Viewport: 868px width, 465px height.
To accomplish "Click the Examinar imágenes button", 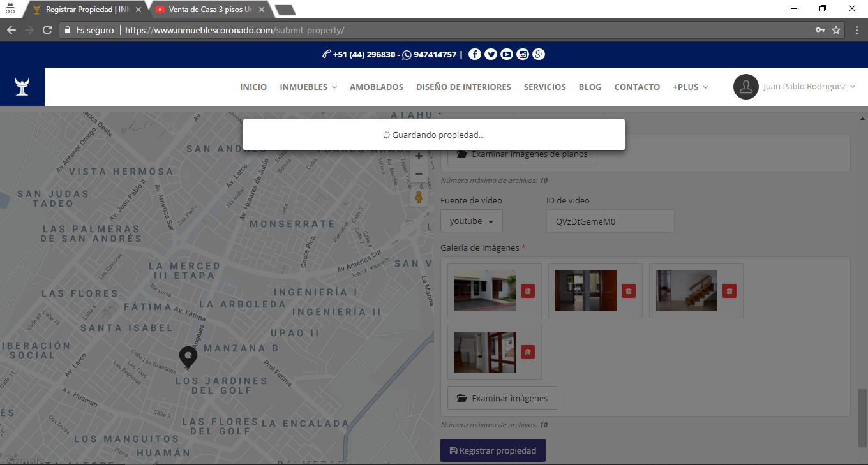I will coord(502,398).
